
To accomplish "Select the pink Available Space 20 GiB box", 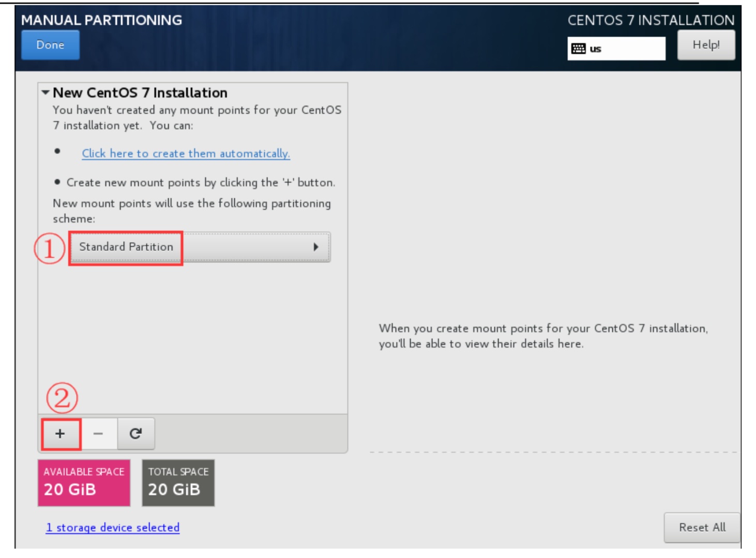I will pyautogui.click(x=84, y=483).
